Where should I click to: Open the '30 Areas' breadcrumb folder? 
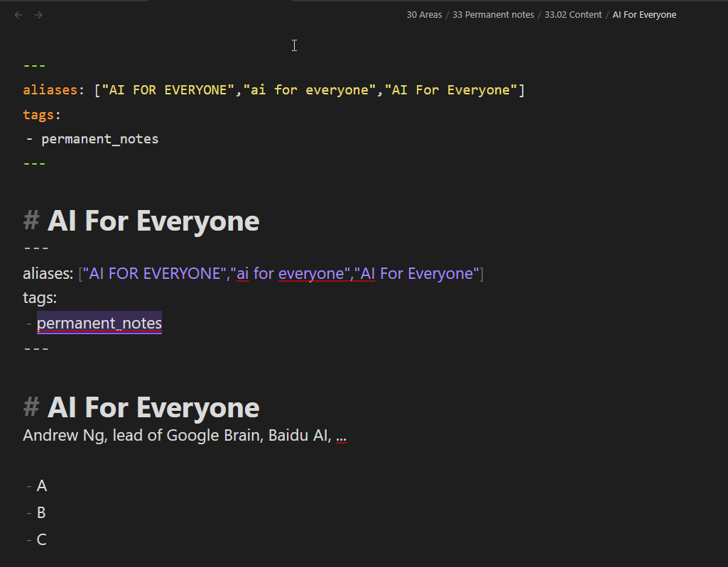[x=424, y=15]
